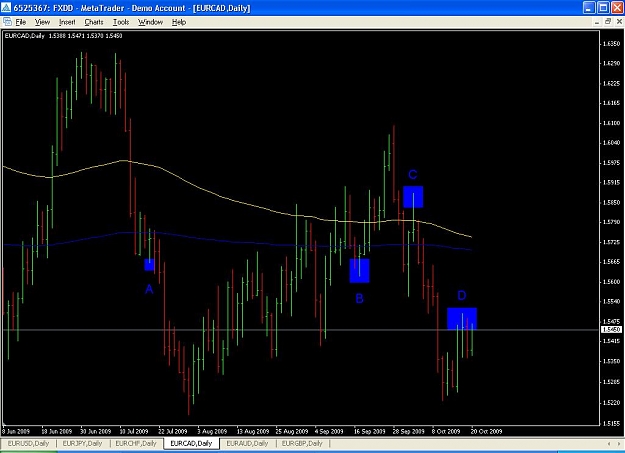Viewport: 625px width, 453px height.
Task: Switch to the EURGBP,Daily chart tab
Action: [x=302, y=443]
